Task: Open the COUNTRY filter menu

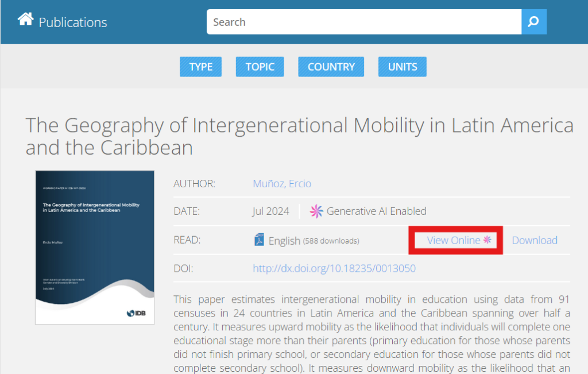Action: click(x=331, y=67)
